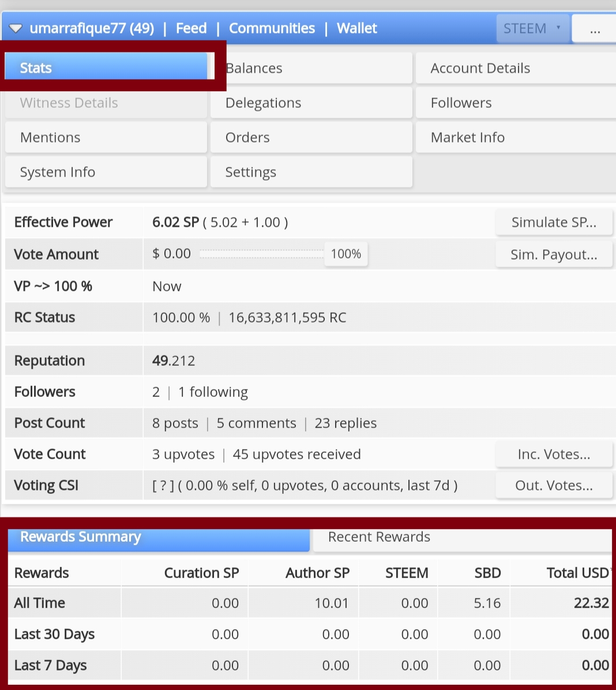The height and width of the screenshot is (690, 616).
Task: Click the 49.212 reputation value
Action: 174,361
